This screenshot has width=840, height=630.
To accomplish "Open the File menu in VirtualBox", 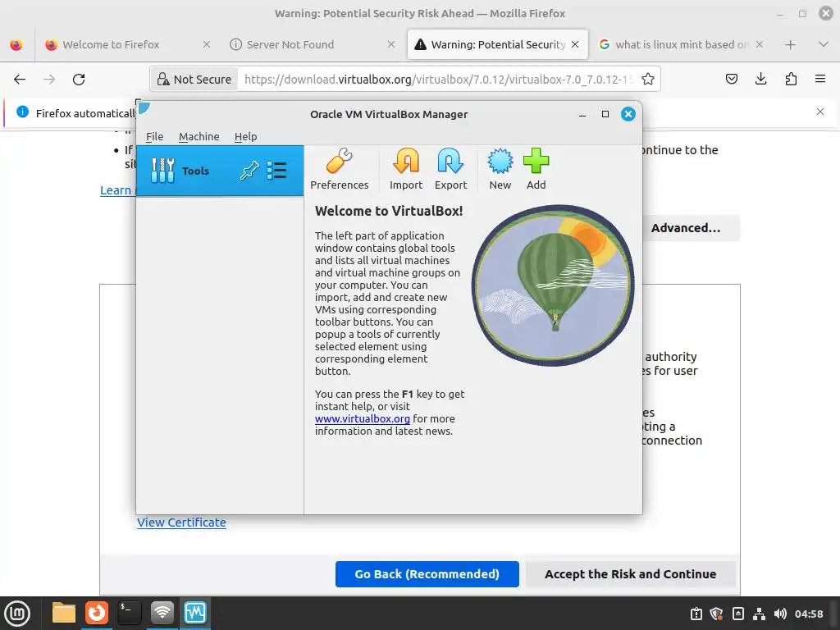I will coord(154,137).
